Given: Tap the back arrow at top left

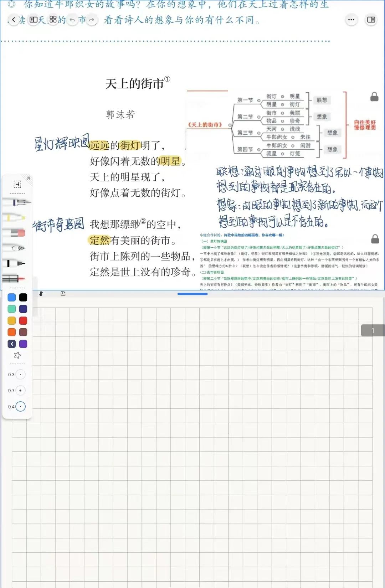Looking at the screenshot, I should point(13,20).
